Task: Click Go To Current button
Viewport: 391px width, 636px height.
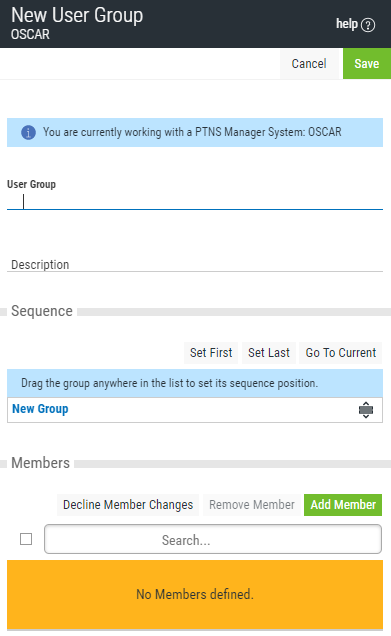Action: pos(341,352)
